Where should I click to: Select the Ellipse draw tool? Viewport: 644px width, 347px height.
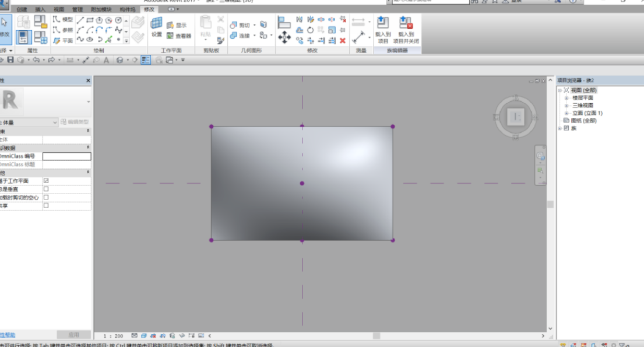tap(90, 40)
